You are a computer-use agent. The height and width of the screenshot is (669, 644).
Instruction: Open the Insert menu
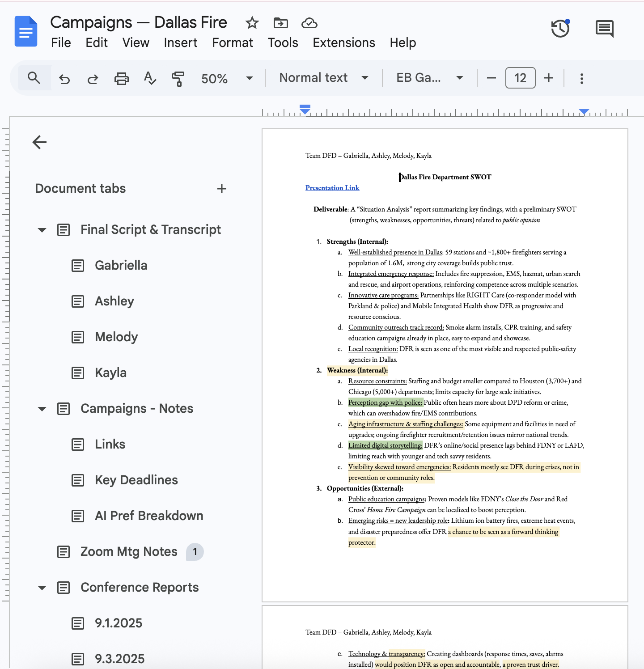click(181, 42)
